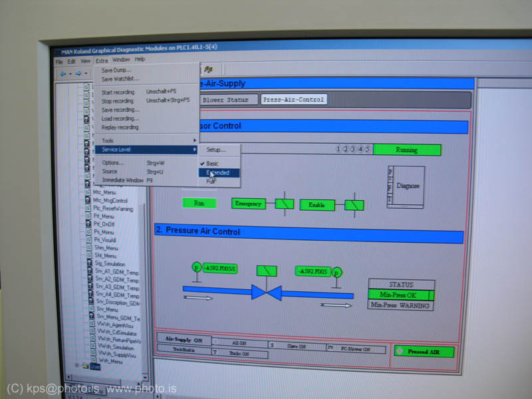Open the View menu

[x=85, y=61]
